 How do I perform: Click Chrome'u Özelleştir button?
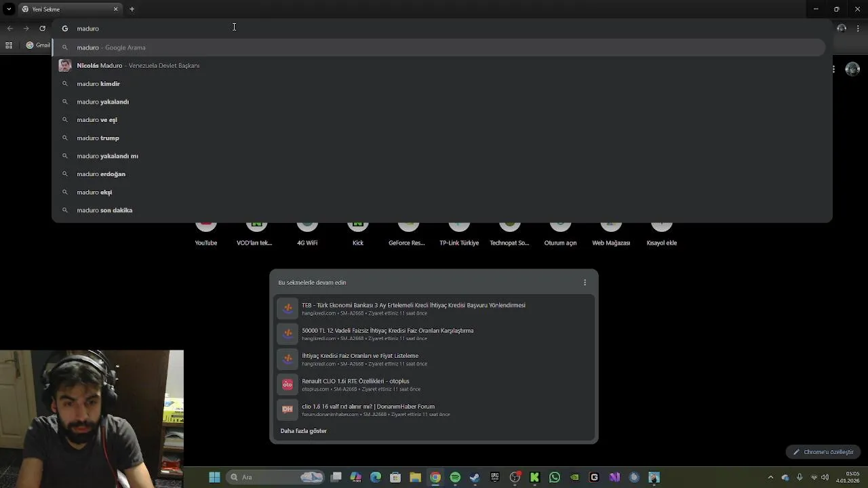pyautogui.click(x=823, y=452)
